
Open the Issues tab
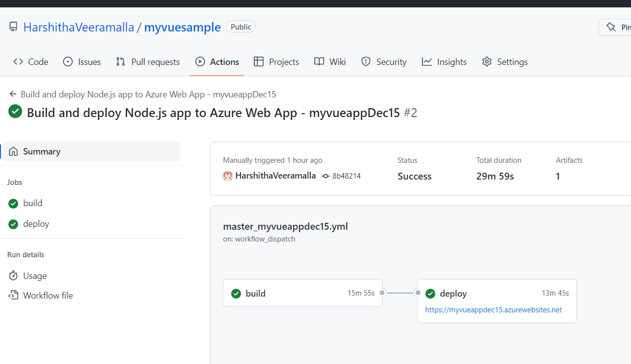tap(82, 61)
